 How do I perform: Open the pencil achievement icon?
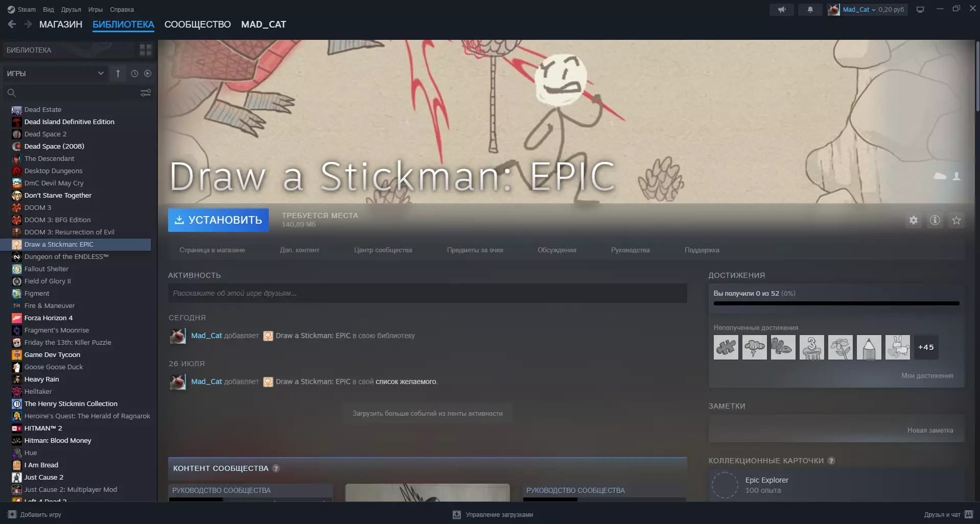869,347
